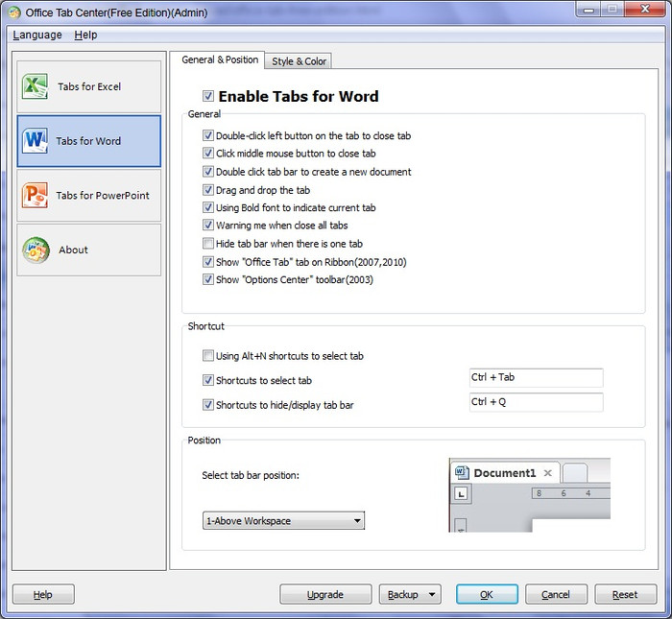This screenshot has width=672, height=619.
Task: Click the Word document icon in preview tab
Action: [x=461, y=473]
